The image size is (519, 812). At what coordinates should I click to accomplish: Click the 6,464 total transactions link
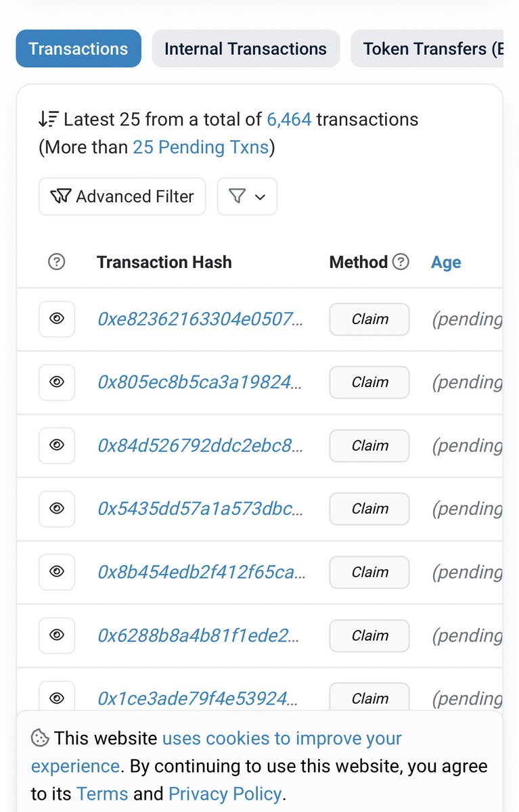pos(289,120)
